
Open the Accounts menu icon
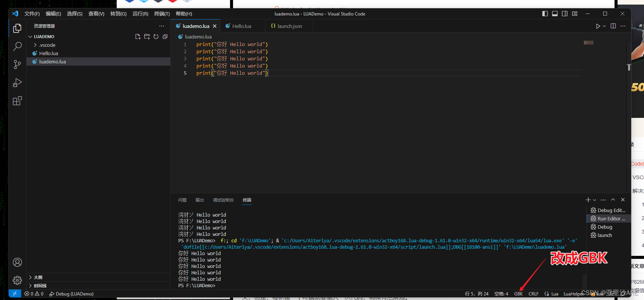click(17, 262)
